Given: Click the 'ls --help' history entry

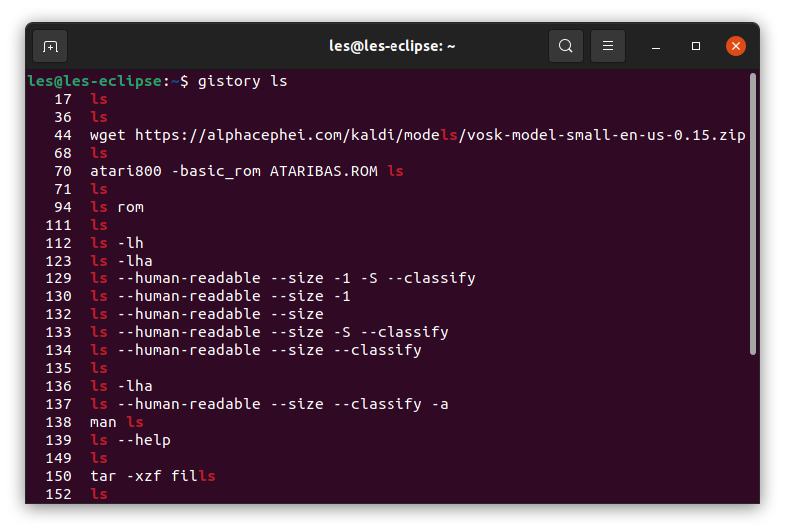Looking at the screenshot, I should click(x=130, y=440).
